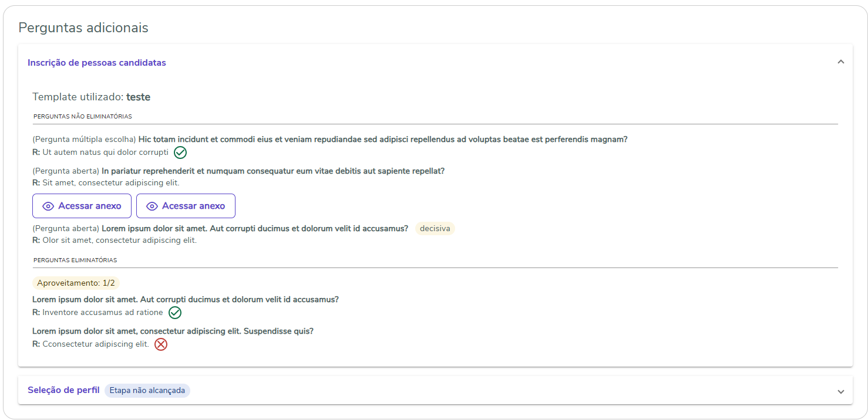
Task: Click eye icon in first Acessar anexo button
Action: [48, 206]
